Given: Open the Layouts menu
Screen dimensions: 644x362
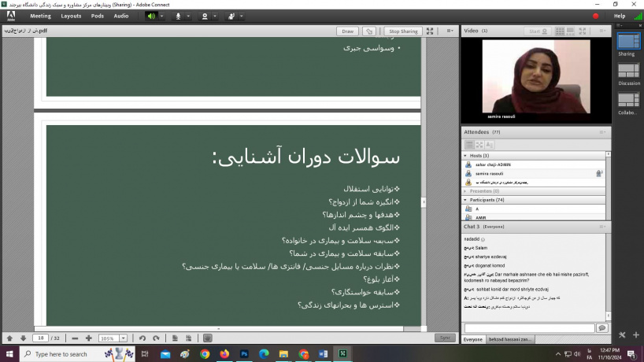Looking at the screenshot, I should pos(71,16).
